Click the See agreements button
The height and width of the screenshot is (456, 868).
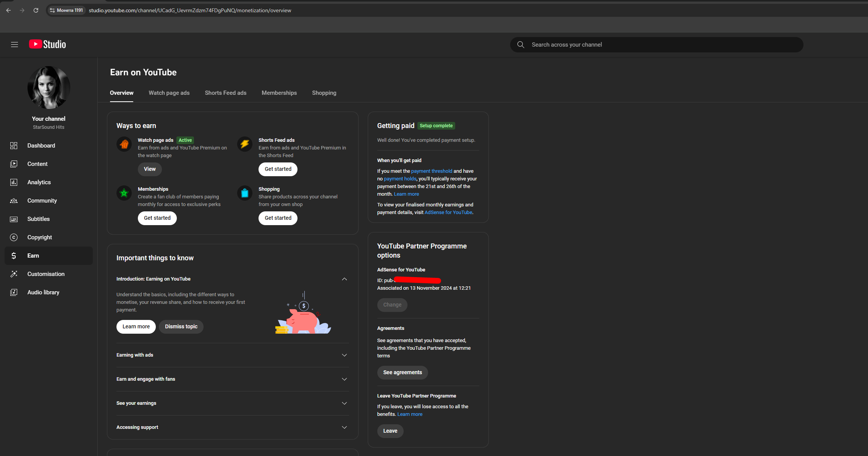(402, 373)
